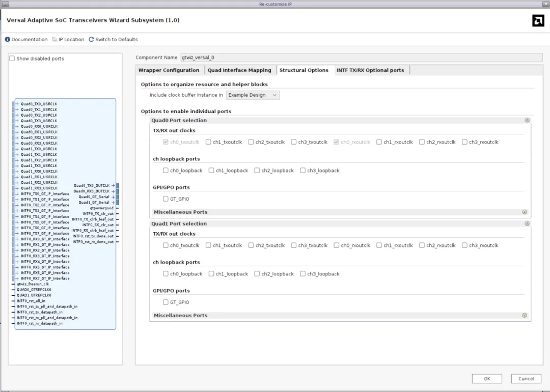Expand plus icon beside INTF0_RX4_GT_IP_Interface
This screenshot has height=392, width=550.
click(17, 262)
